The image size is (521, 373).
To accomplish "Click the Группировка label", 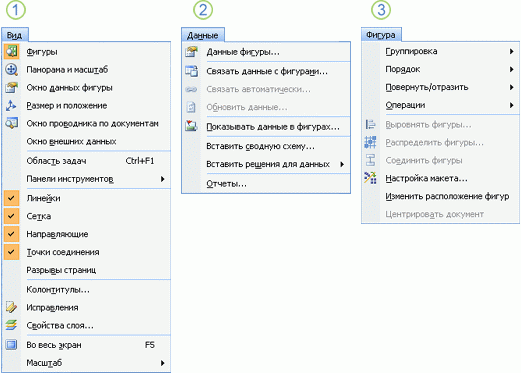I will [x=411, y=51].
